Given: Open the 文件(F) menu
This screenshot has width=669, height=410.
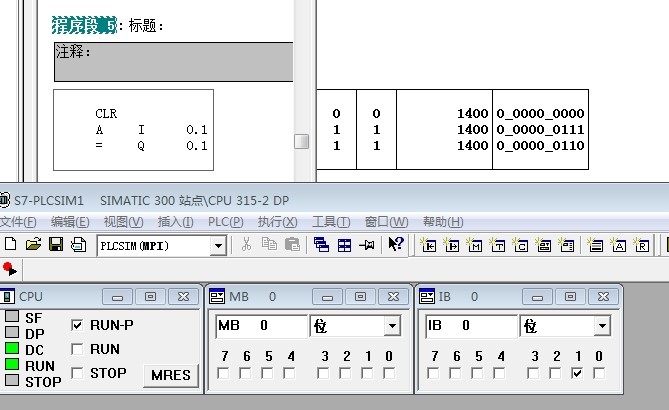Looking at the screenshot, I should point(18,222).
